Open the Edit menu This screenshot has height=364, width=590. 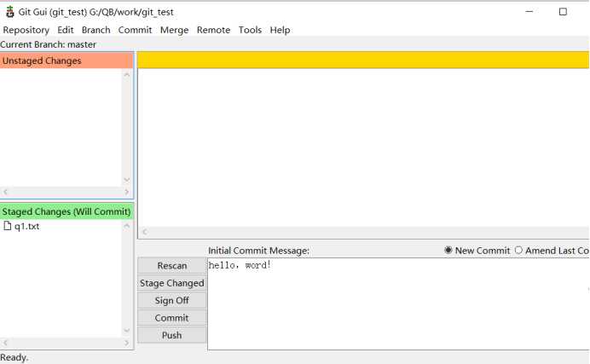pos(66,30)
